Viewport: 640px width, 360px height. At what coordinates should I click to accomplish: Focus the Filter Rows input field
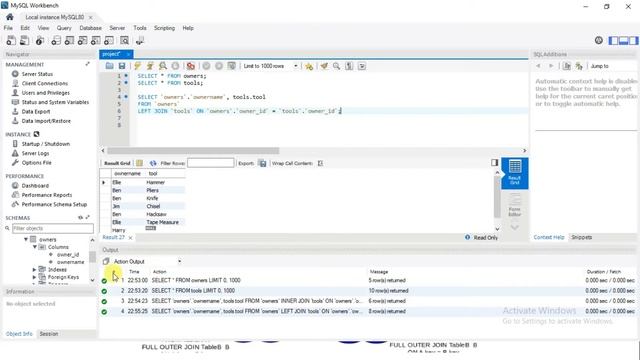(x=211, y=163)
